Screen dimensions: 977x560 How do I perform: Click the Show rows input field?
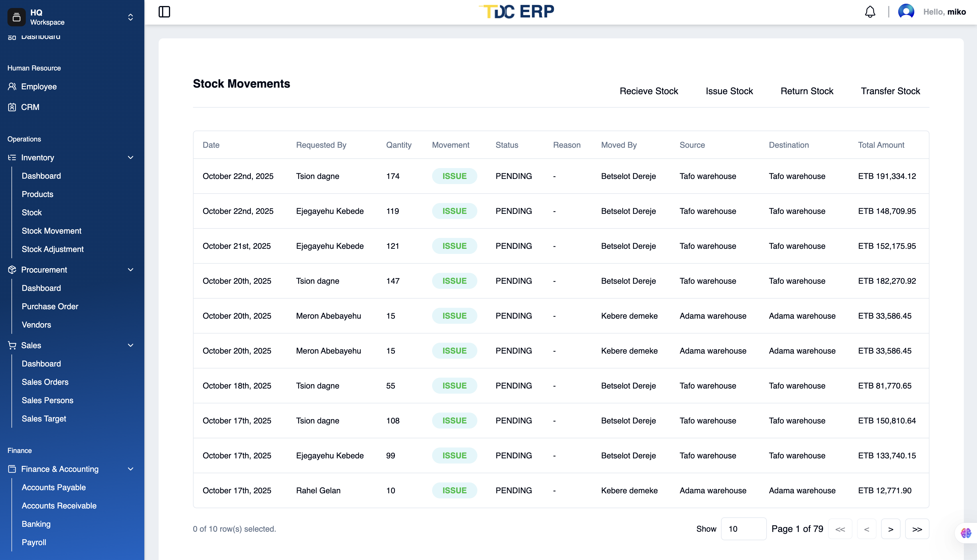click(x=743, y=529)
